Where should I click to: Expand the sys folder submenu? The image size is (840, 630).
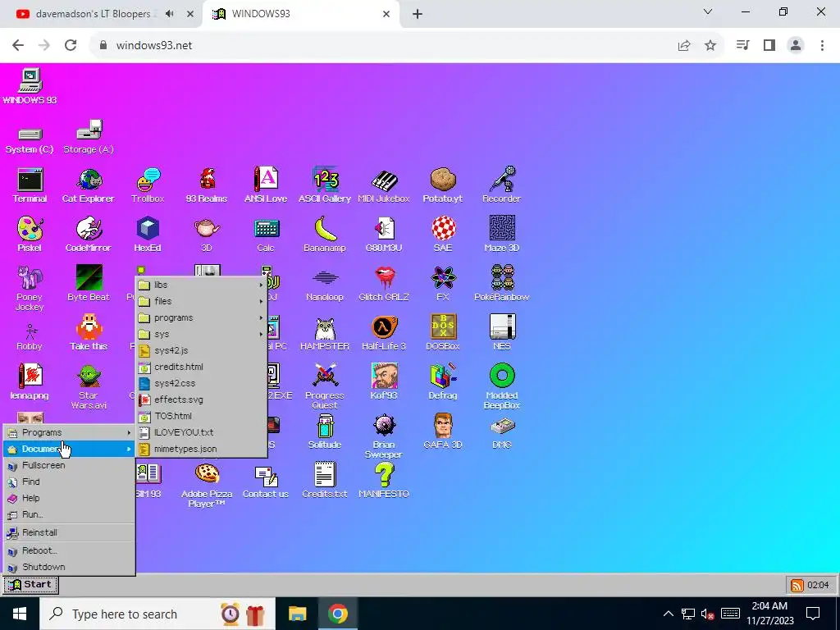(201, 335)
